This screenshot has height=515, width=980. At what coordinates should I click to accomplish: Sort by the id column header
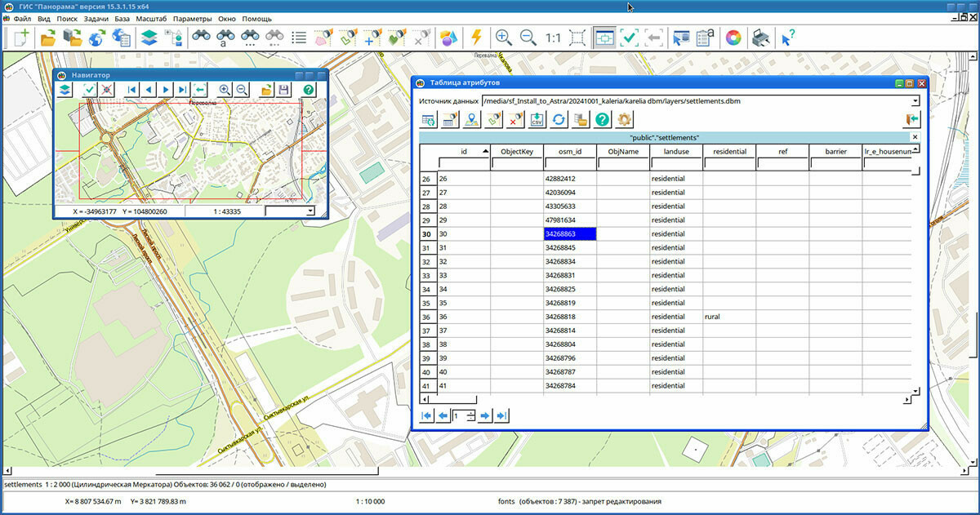pyautogui.click(x=463, y=151)
